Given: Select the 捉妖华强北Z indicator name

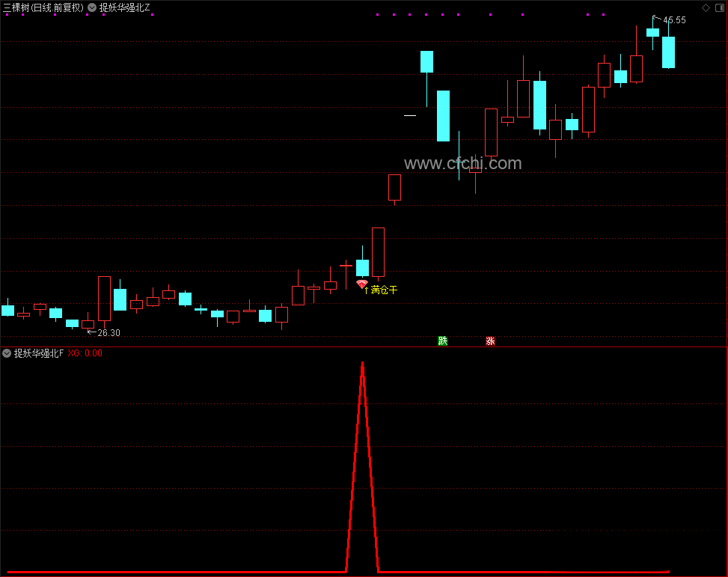Looking at the screenshot, I should [124, 7].
